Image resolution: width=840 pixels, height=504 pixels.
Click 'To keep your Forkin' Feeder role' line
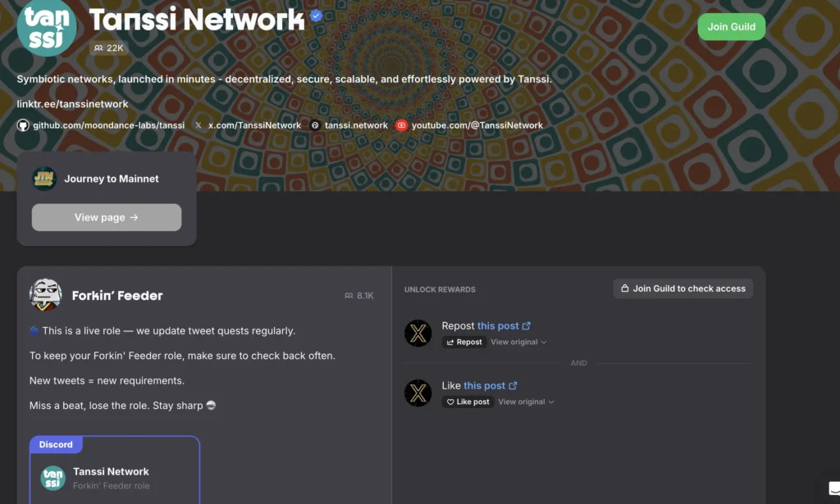[x=182, y=356]
